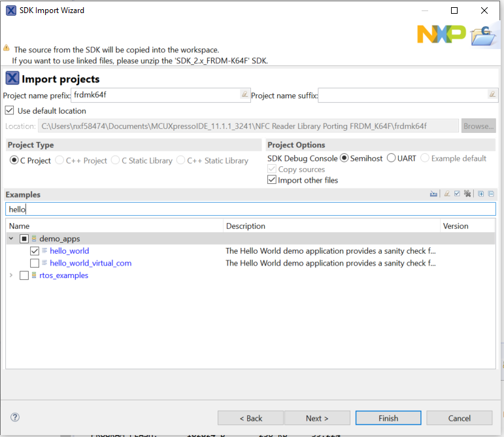Click the examples filter field containing hello
504x437 pixels.
pyautogui.click(x=251, y=209)
